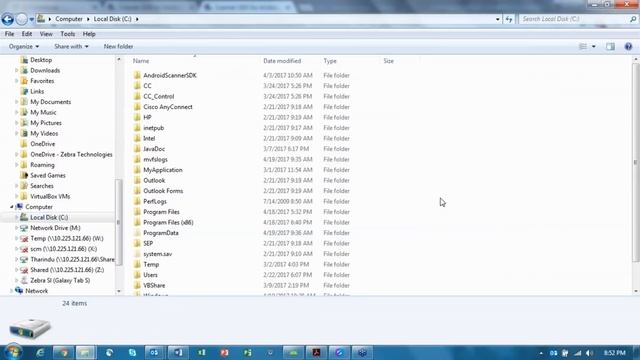Expand the Network tree node
This screenshot has height=360, width=640.
[11, 291]
